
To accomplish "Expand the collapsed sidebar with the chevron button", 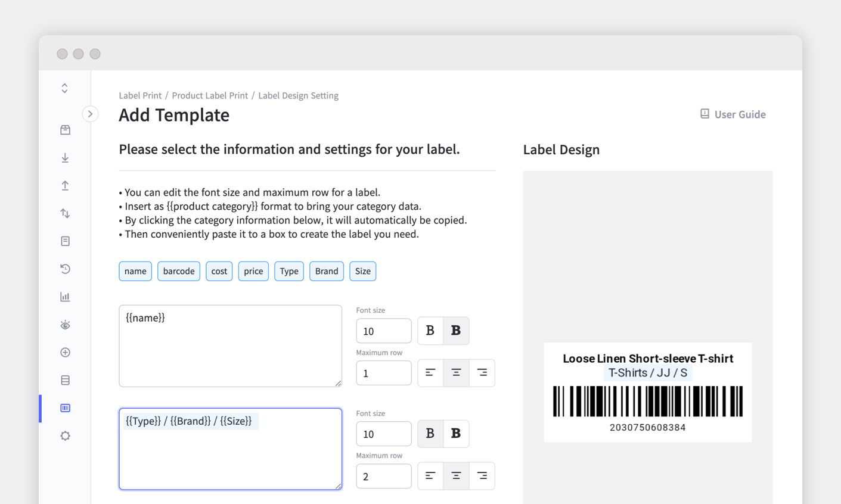I will 90,113.
